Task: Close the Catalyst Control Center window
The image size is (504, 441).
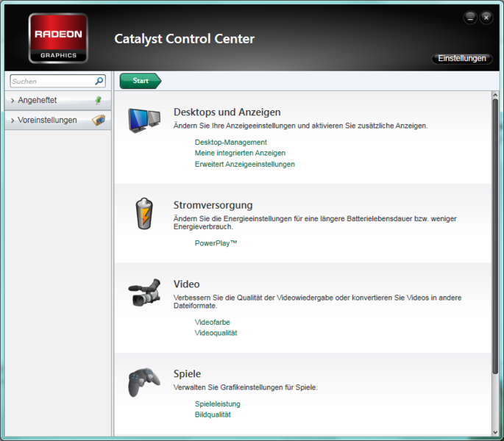Action: coord(486,18)
